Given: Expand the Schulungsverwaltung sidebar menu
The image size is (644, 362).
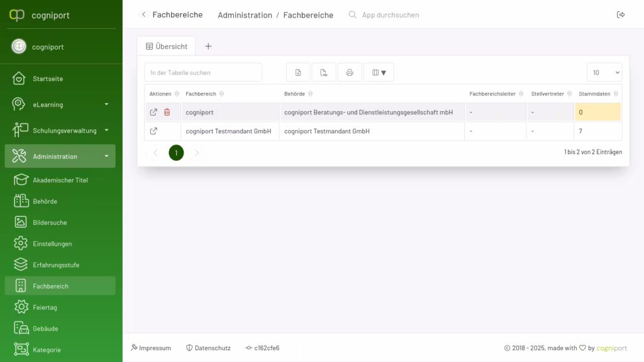Looking at the screenshot, I should click(60, 131).
